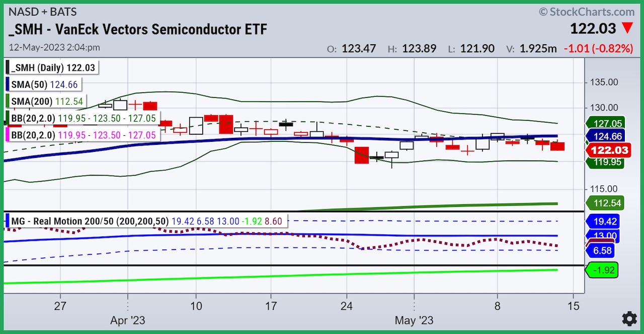The height and width of the screenshot is (334, 644).
Task: Click the green color bar beside SMA(200)
Action: [x=7, y=101]
